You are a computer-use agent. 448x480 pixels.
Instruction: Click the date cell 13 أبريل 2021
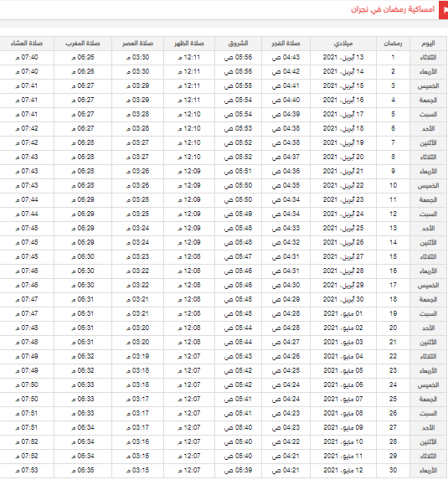coord(343,58)
